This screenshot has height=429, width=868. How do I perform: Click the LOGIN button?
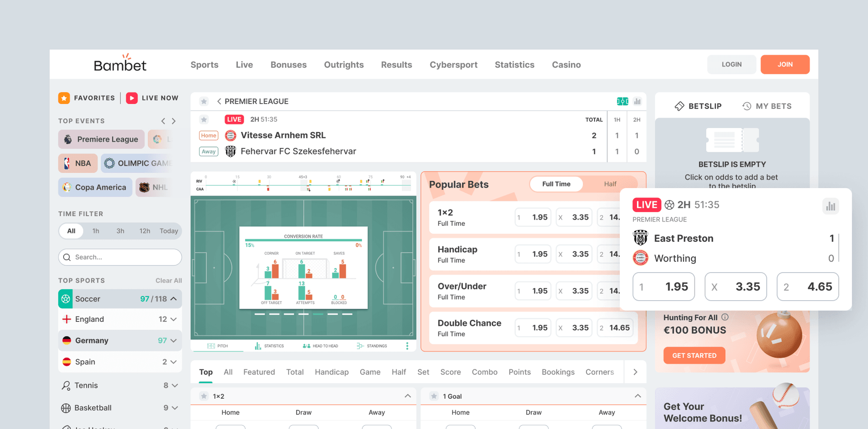pos(731,65)
